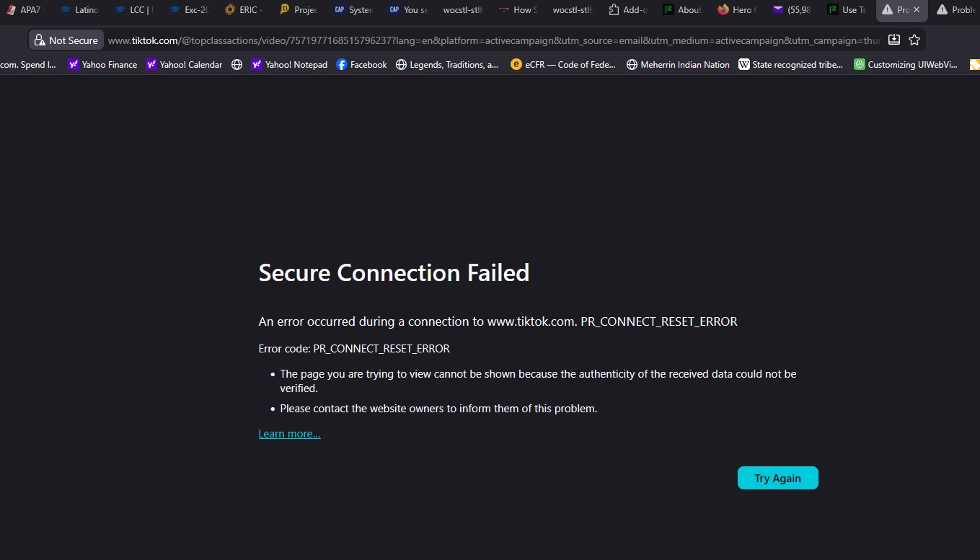Open the Customizing UIWebView bookmark
The height and width of the screenshot is (560, 980).
pyautogui.click(x=906, y=65)
